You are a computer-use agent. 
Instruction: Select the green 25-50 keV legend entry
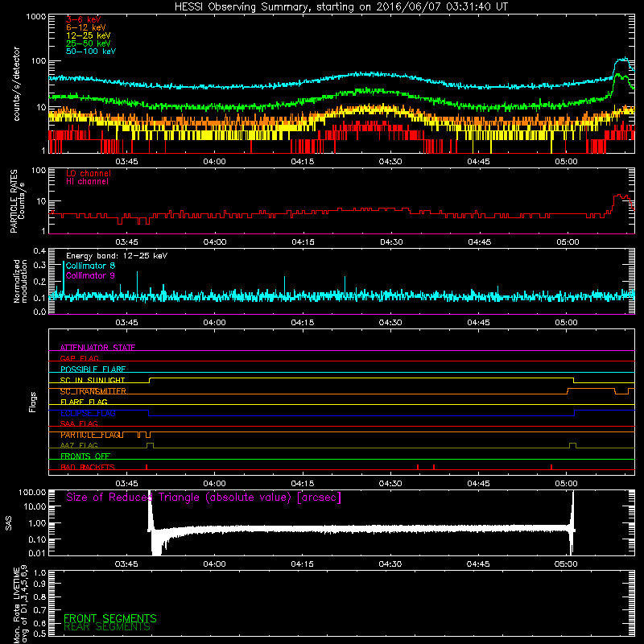(89, 43)
